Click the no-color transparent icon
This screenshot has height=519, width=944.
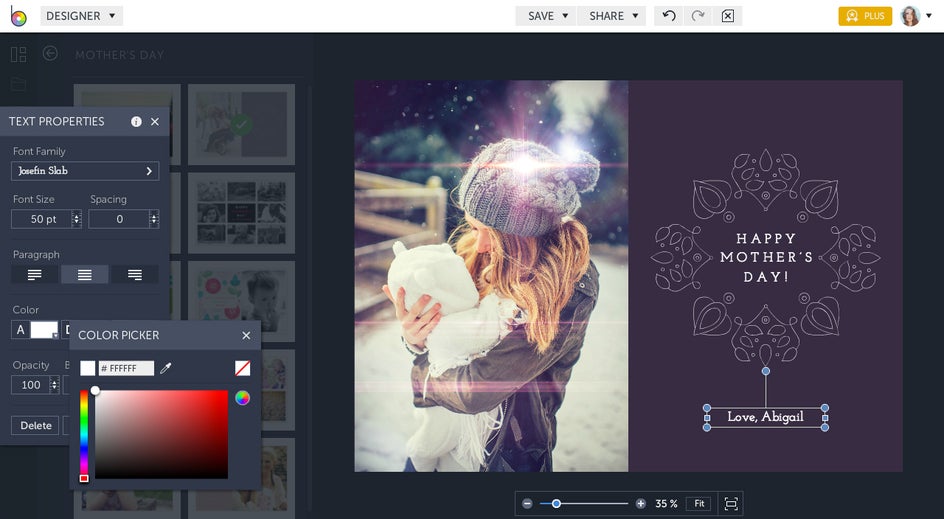[243, 368]
